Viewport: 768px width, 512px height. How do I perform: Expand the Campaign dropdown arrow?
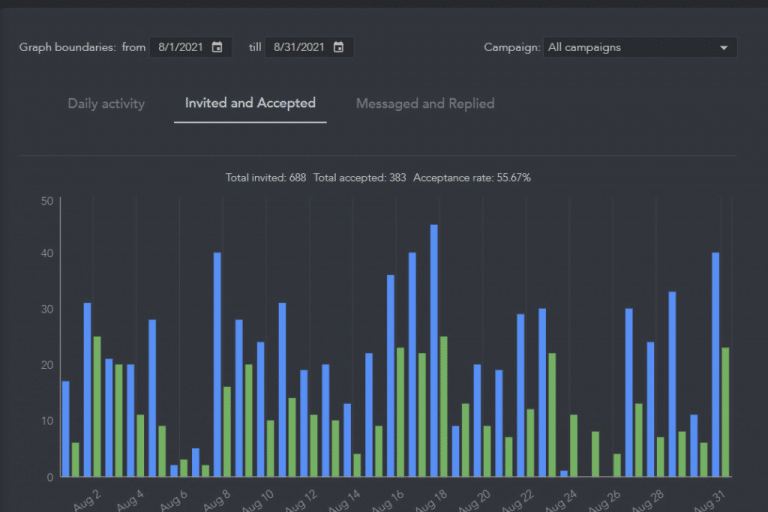724,47
